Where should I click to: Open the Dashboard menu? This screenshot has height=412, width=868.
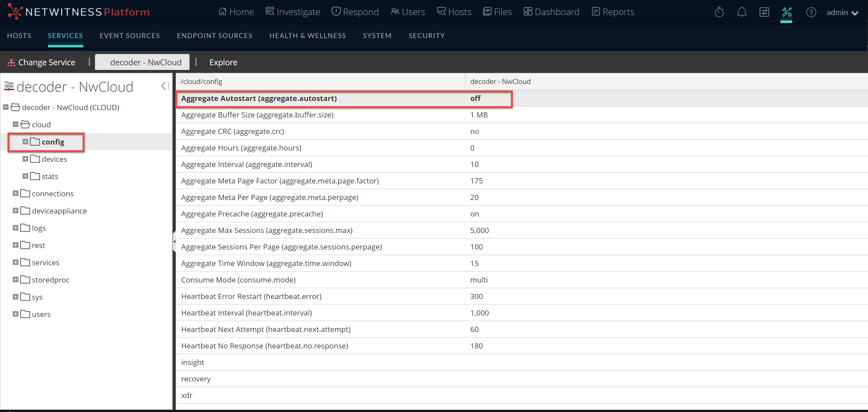(551, 12)
